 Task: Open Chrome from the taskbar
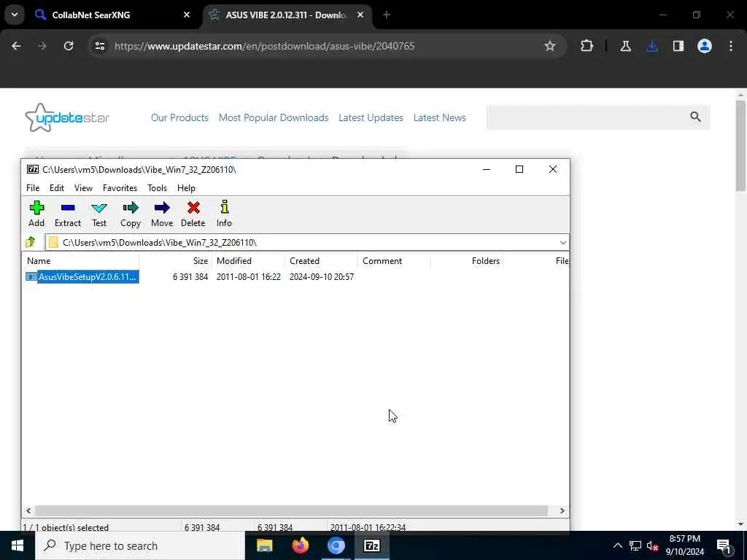click(336, 545)
